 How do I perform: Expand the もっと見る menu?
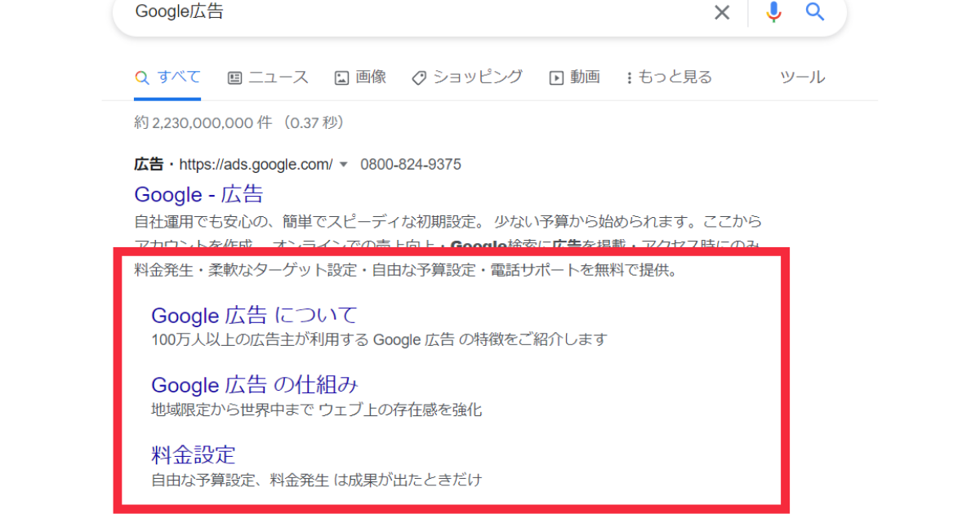pyautogui.click(x=669, y=78)
